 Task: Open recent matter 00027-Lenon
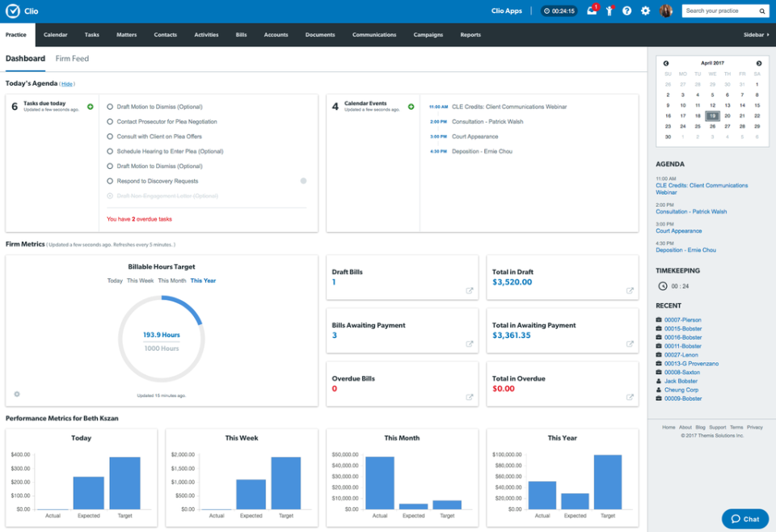click(x=681, y=355)
